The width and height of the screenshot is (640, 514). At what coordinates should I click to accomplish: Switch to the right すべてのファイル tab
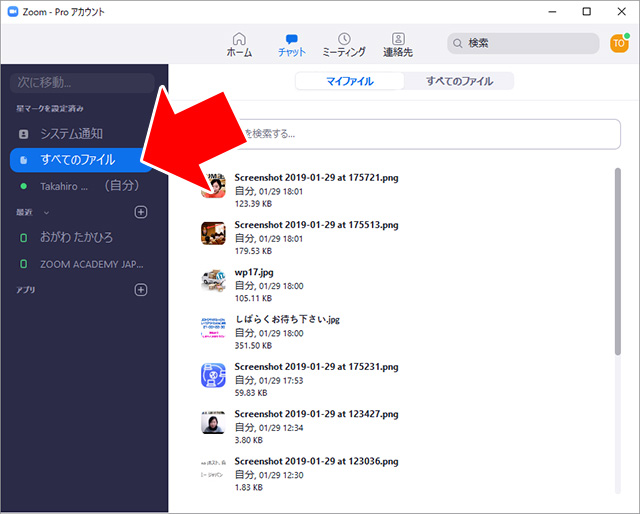coord(459,81)
